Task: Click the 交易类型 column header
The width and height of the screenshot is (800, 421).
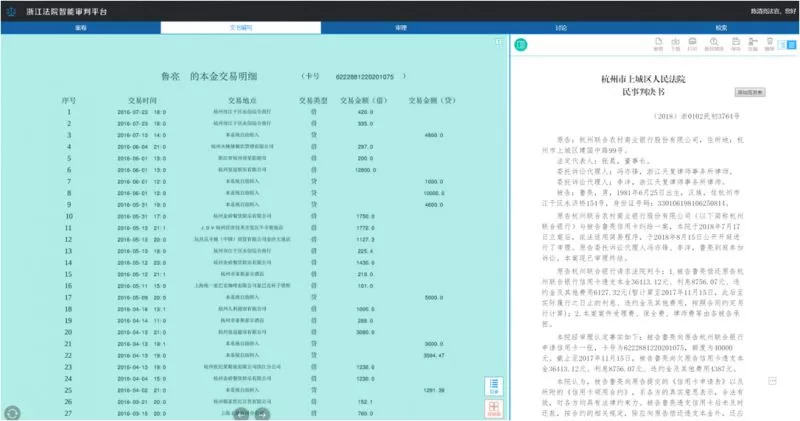Action: (313, 101)
